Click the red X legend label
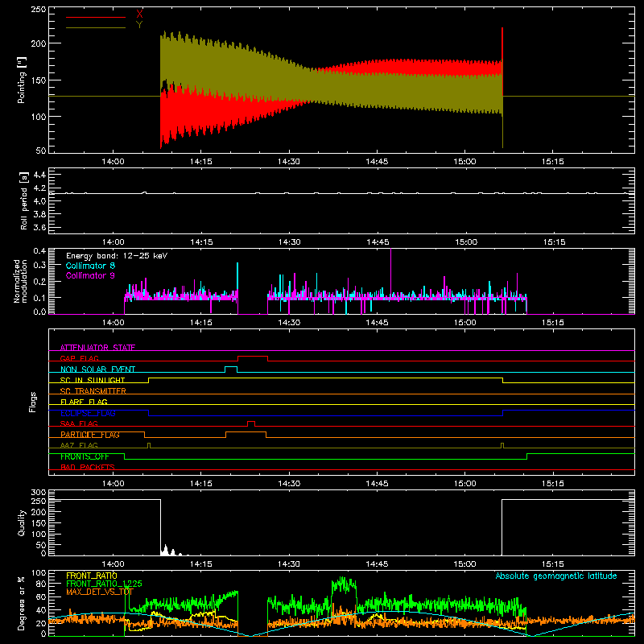 click(x=139, y=14)
